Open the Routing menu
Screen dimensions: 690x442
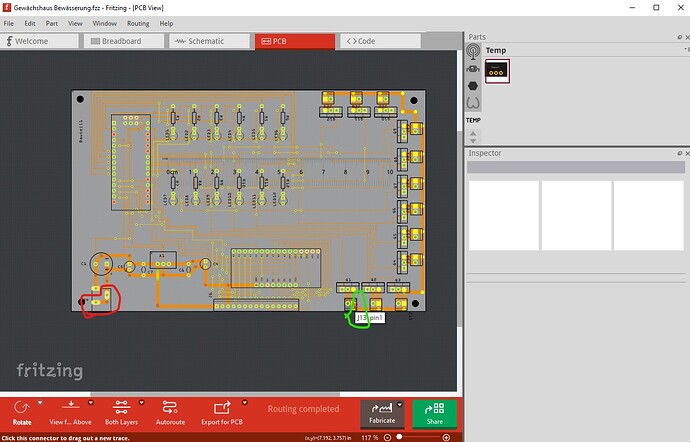click(138, 23)
